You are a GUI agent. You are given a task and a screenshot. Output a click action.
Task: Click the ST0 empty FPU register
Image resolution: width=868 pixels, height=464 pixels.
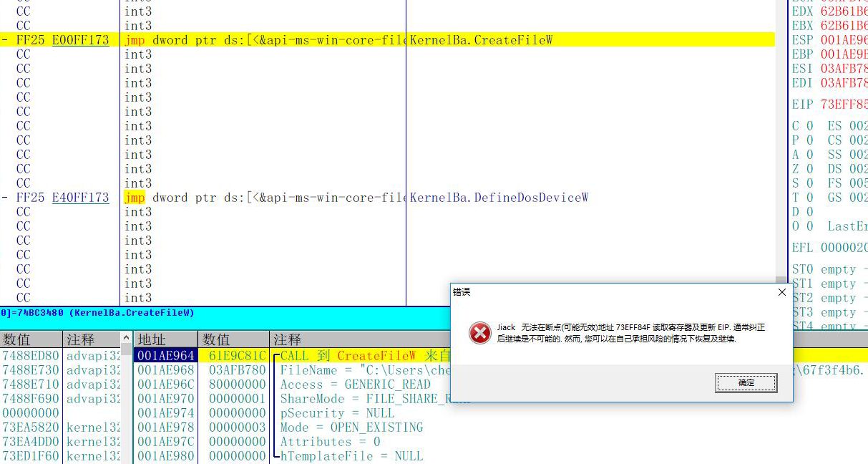coord(829,269)
